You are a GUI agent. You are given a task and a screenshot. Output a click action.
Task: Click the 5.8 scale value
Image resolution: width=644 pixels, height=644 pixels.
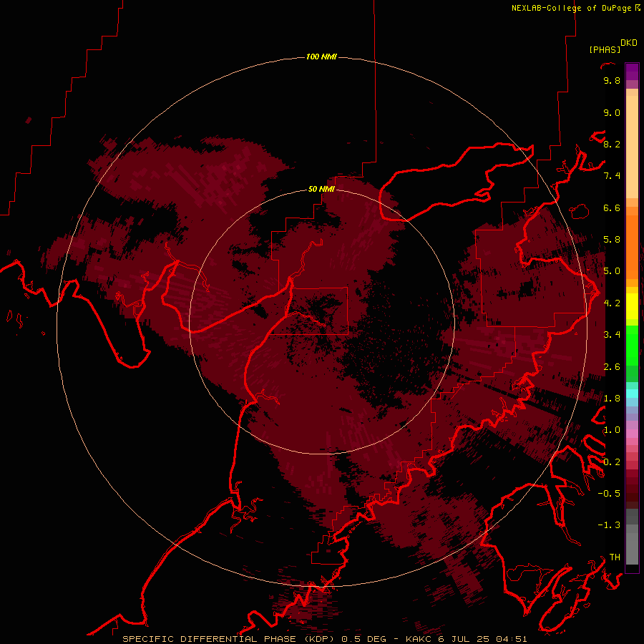click(612, 240)
